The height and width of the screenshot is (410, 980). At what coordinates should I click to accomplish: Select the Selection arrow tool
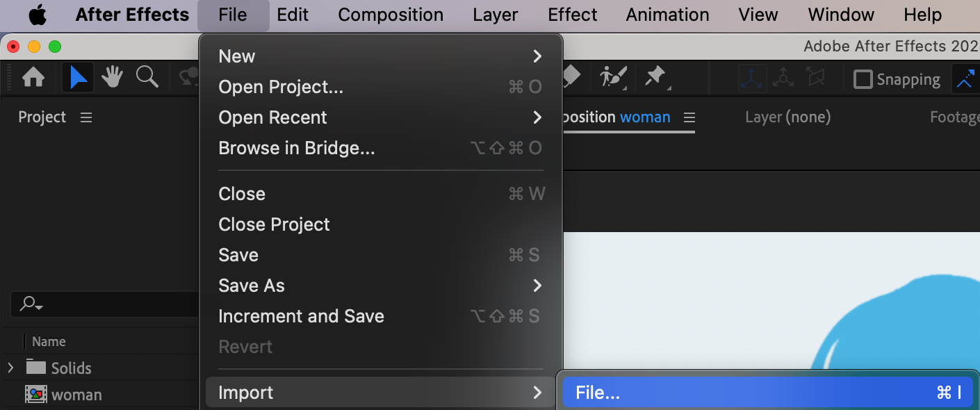tap(79, 78)
